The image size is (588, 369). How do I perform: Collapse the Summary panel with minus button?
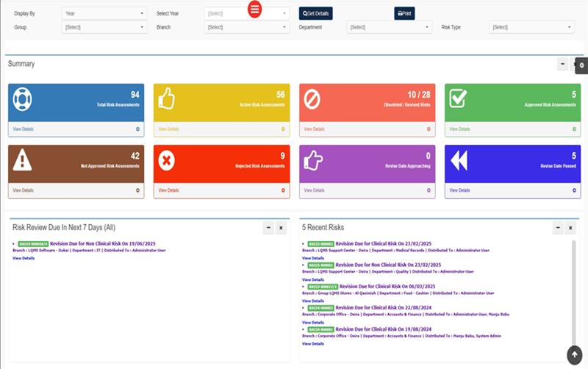pos(562,64)
